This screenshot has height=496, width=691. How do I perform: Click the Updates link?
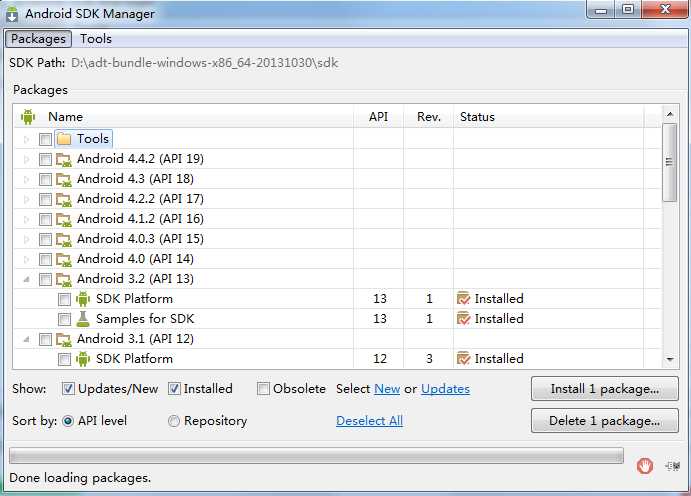pyautogui.click(x=446, y=389)
